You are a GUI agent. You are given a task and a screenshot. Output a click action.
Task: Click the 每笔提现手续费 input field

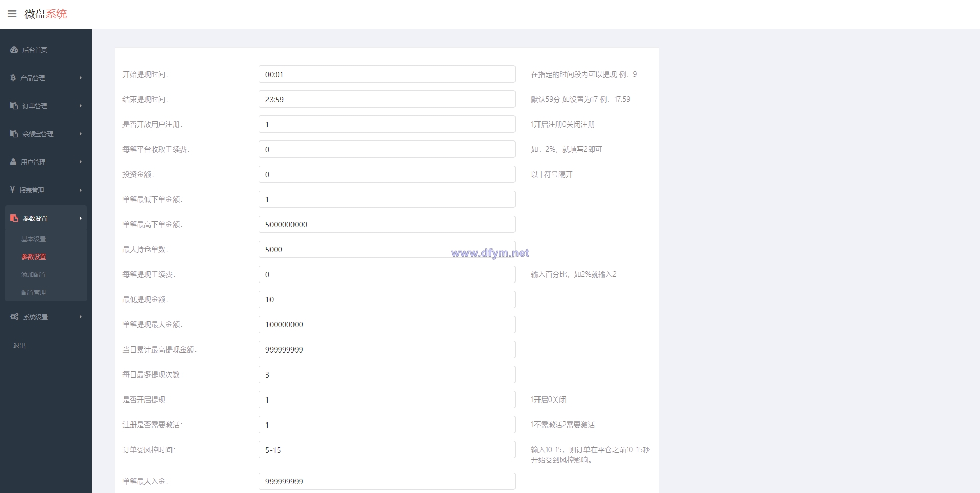coord(387,274)
